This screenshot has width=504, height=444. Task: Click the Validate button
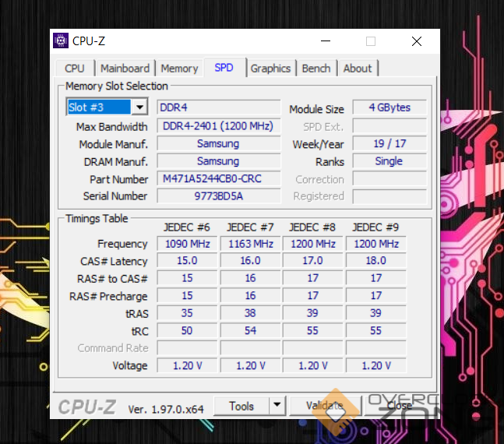[325, 406]
